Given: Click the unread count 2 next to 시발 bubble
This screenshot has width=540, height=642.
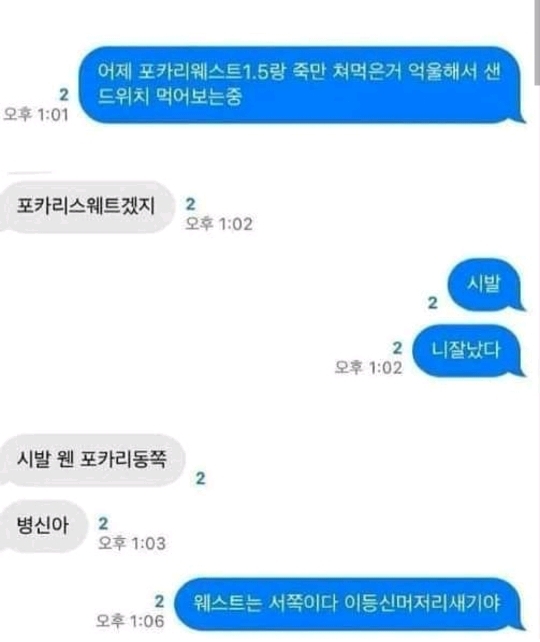Looking at the screenshot, I should [432, 303].
